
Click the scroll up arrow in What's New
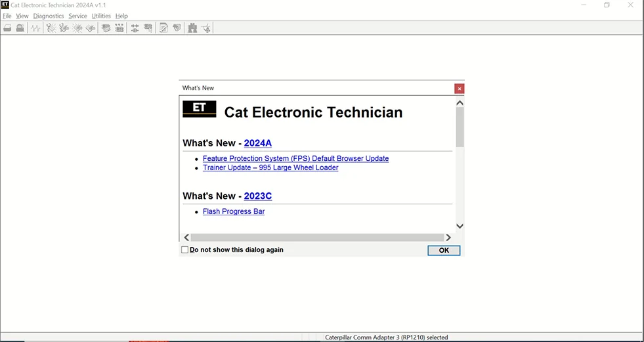[x=460, y=103]
